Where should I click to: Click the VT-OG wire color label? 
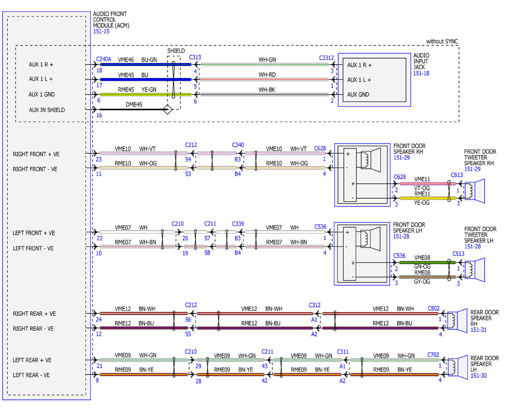point(422,188)
